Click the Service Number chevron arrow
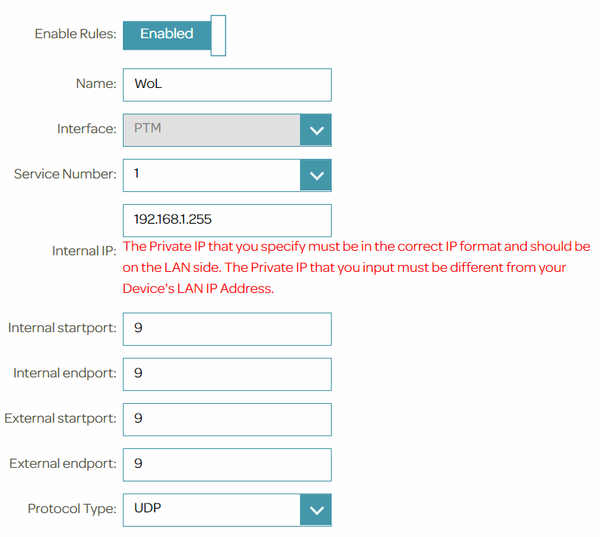Screen dimensions: 600x537 pos(316,175)
